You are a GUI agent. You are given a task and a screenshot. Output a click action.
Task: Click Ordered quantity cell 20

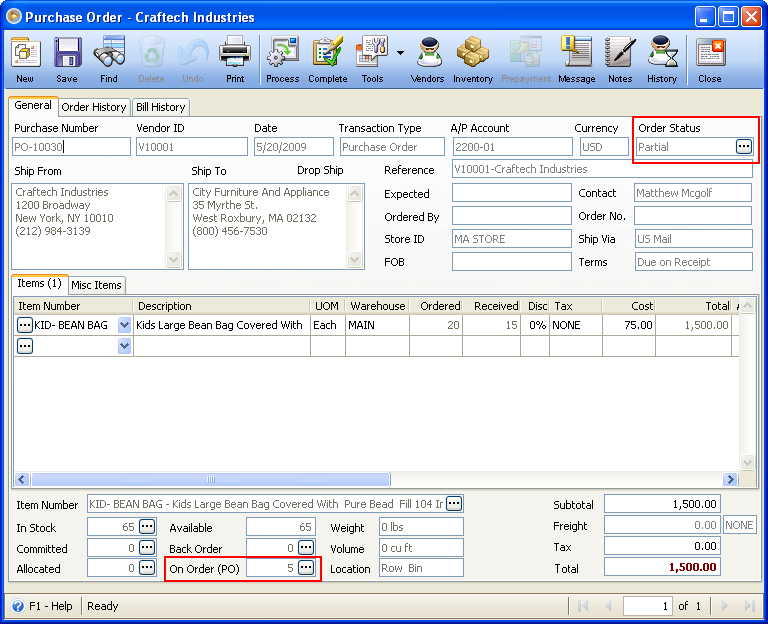436,325
